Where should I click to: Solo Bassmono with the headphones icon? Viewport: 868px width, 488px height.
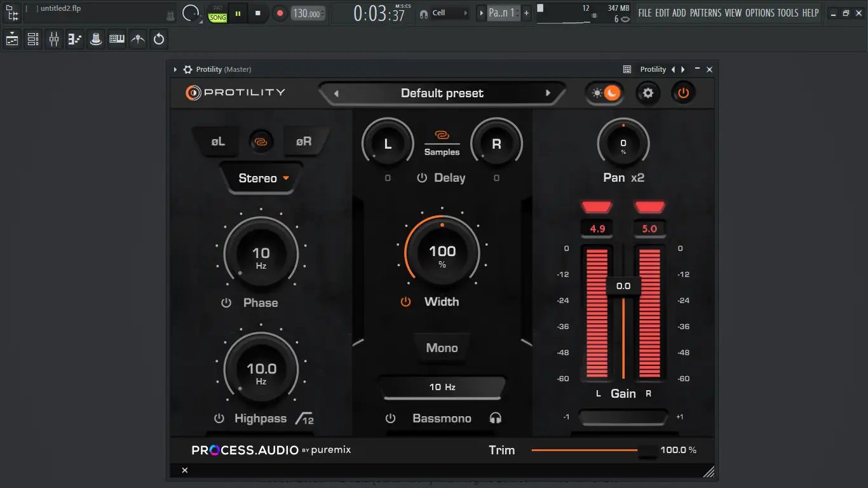point(496,418)
